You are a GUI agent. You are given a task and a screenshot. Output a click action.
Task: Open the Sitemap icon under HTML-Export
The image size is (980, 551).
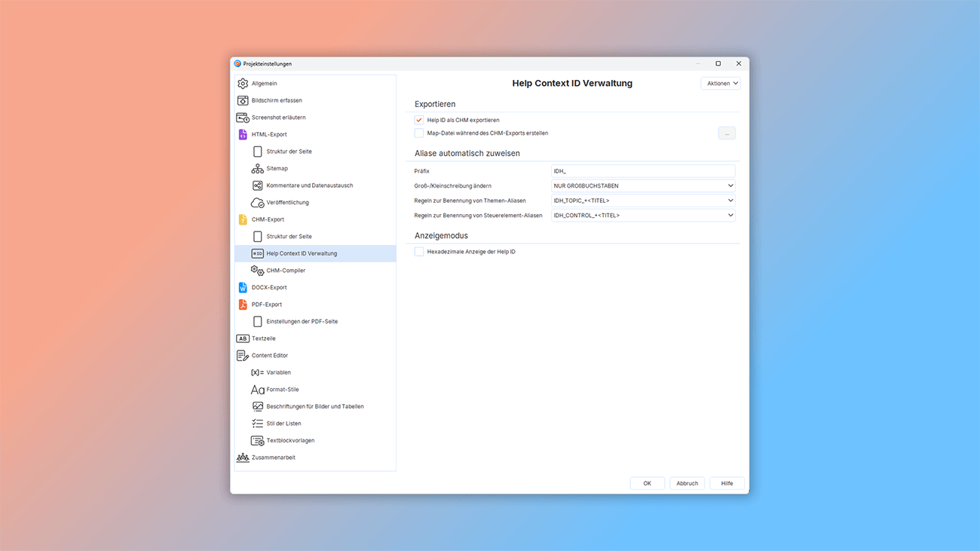[257, 169]
